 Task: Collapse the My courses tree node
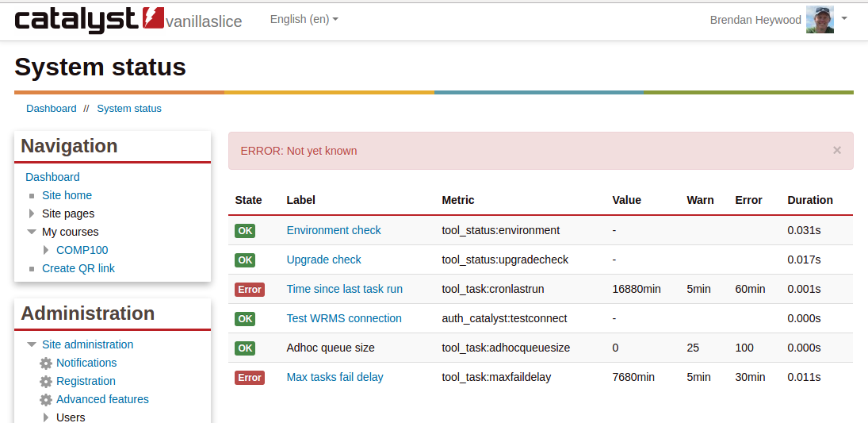[x=33, y=232]
